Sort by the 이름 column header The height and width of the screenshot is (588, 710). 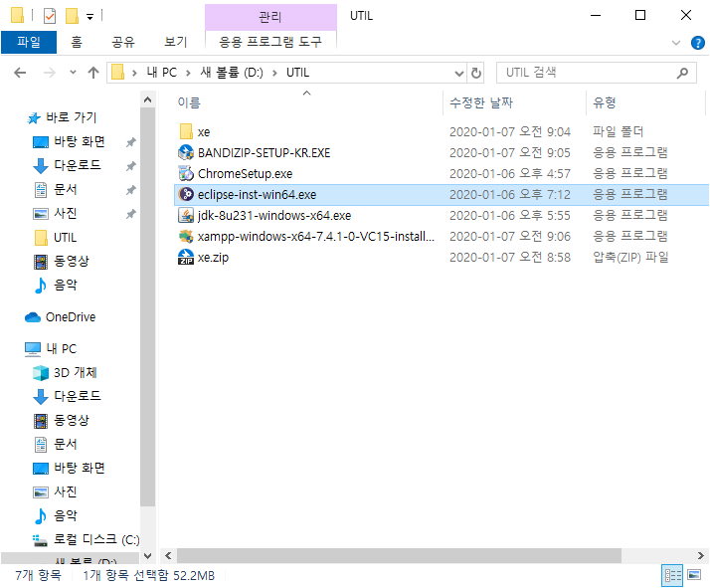tap(308, 102)
